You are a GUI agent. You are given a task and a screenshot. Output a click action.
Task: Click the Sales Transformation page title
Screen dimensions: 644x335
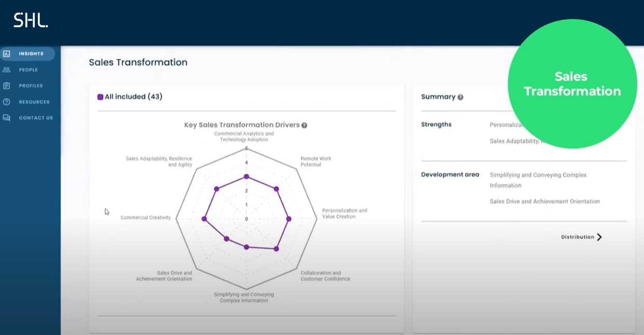tap(138, 62)
